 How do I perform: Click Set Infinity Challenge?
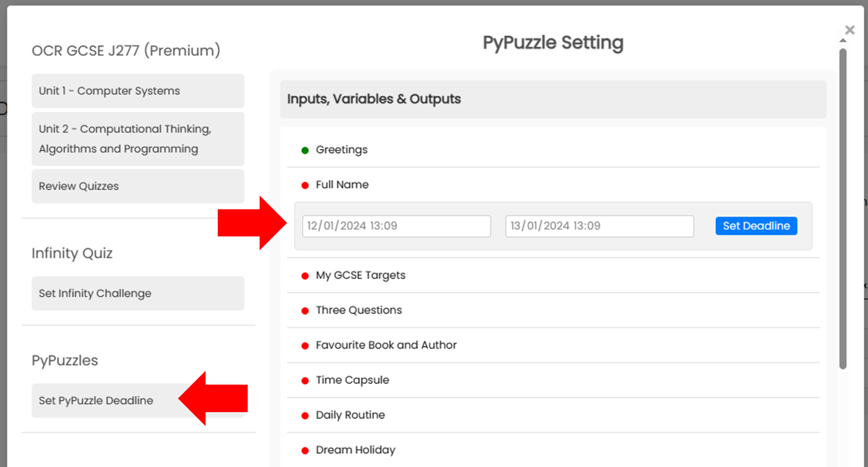click(138, 294)
